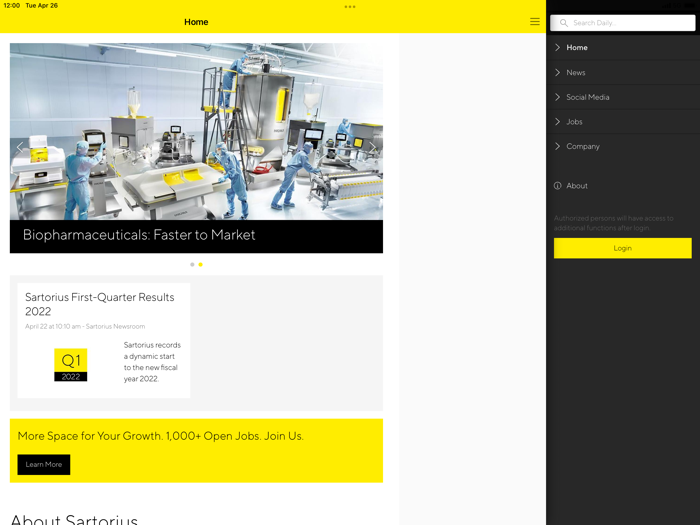The image size is (700, 525).
Task: Open the hamburger menu icon
Action: 535,22
